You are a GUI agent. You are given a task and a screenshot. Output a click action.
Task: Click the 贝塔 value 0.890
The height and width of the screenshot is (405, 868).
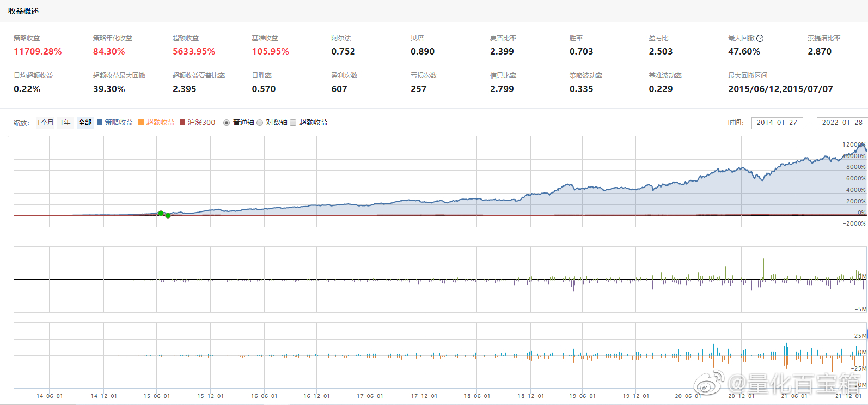[423, 52]
